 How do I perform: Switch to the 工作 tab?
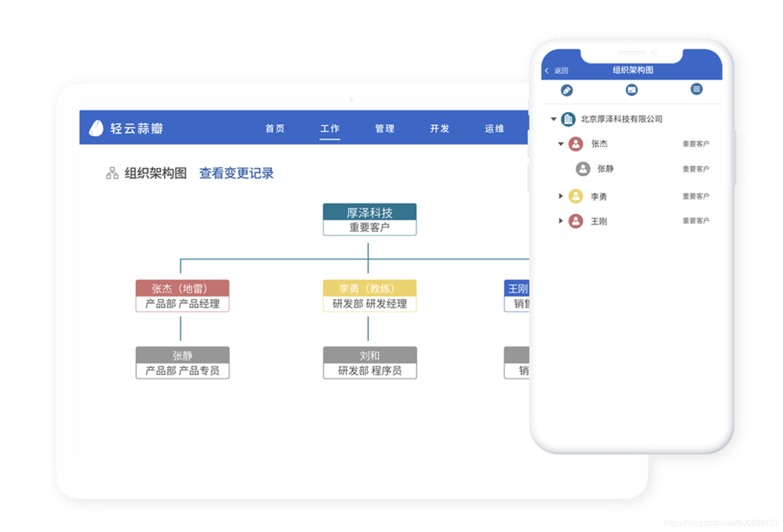coord(330,128)
